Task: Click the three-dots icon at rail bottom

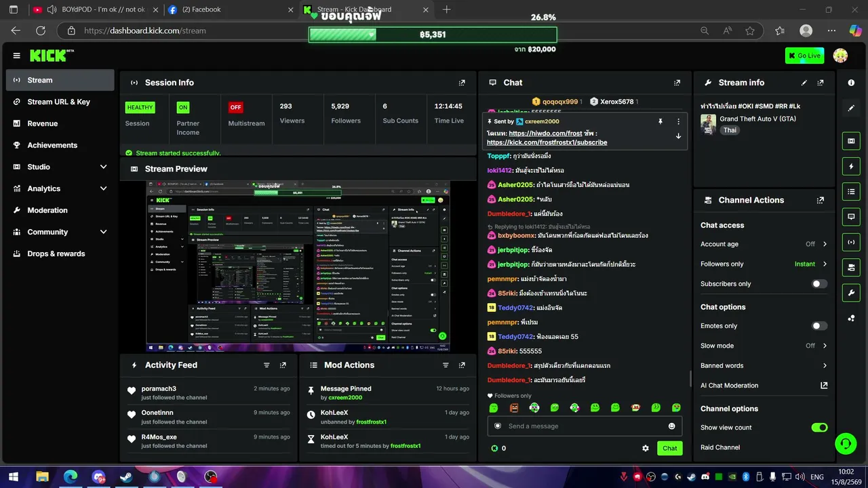Action: pos(851,318)
